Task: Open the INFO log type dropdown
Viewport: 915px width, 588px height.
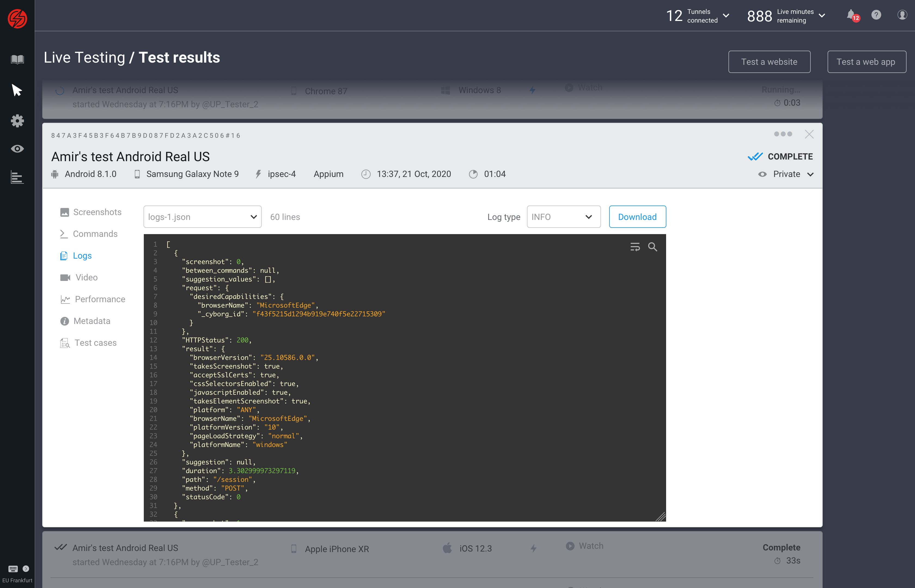Action: pos(564,216)
